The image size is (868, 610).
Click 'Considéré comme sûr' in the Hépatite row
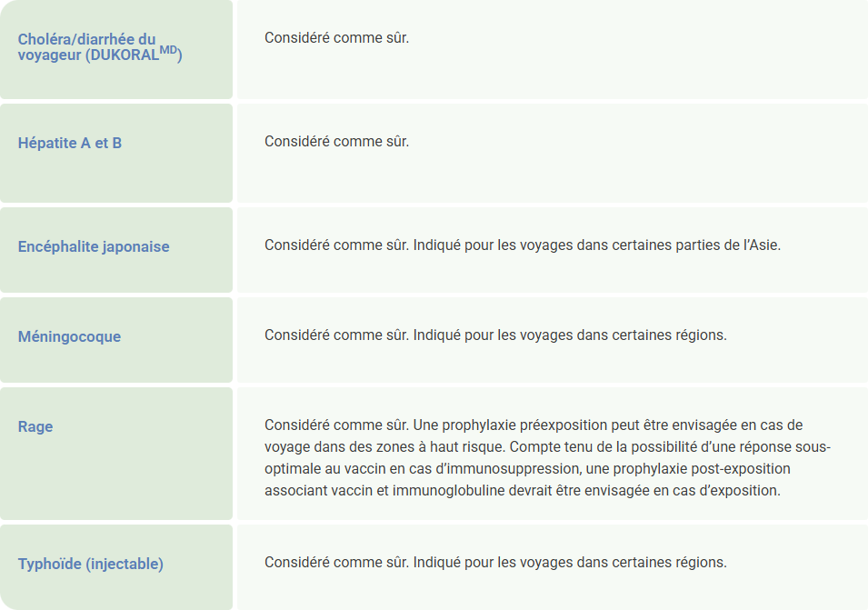pyautogui.click(x=336, y=142)
